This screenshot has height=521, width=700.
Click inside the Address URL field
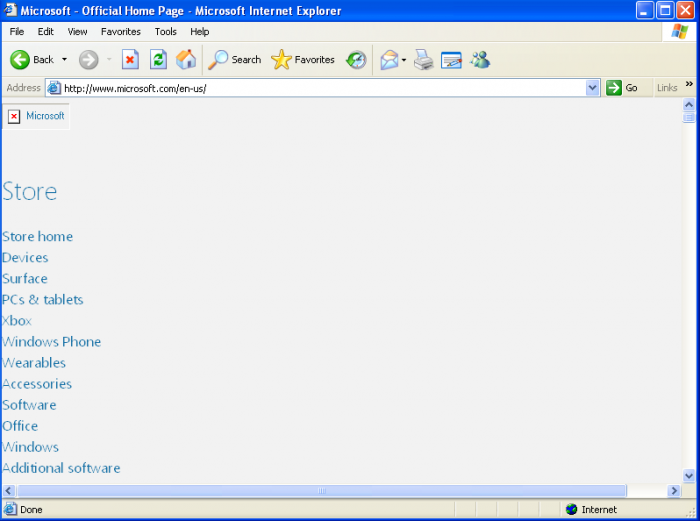tap(324, 88)
